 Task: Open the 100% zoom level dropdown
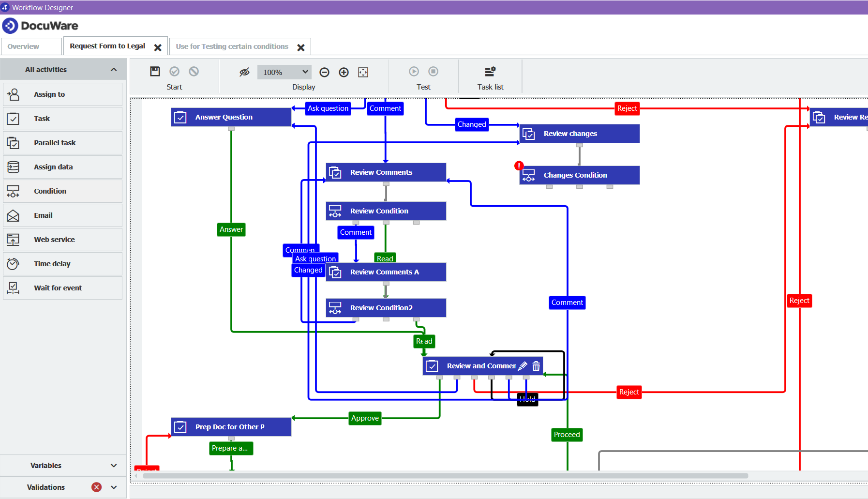coord(284,72)
